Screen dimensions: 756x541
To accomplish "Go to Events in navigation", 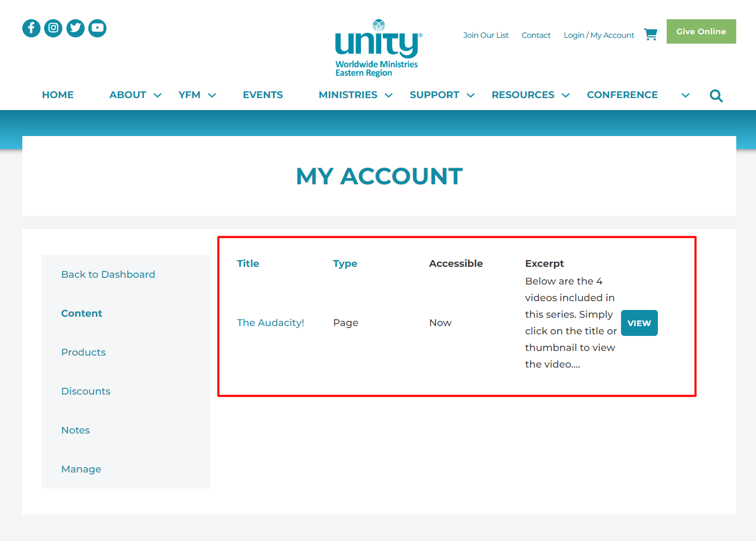I will click(x=263, y=95).
